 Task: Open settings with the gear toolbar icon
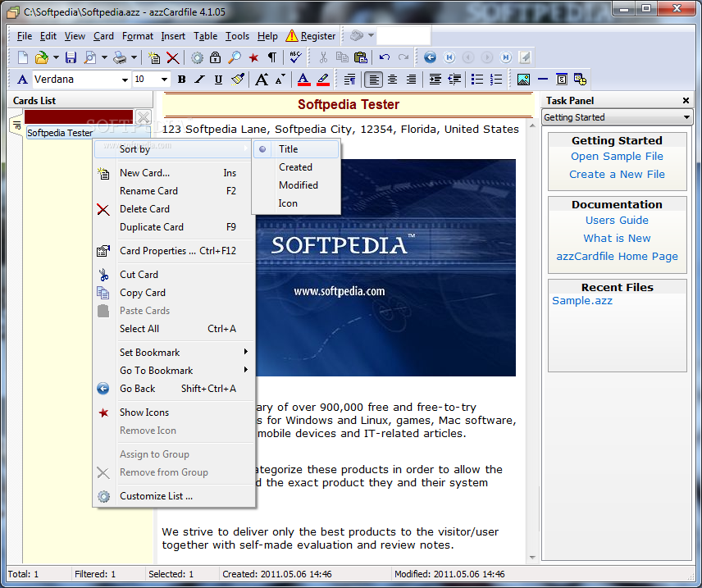click(197, 57)
